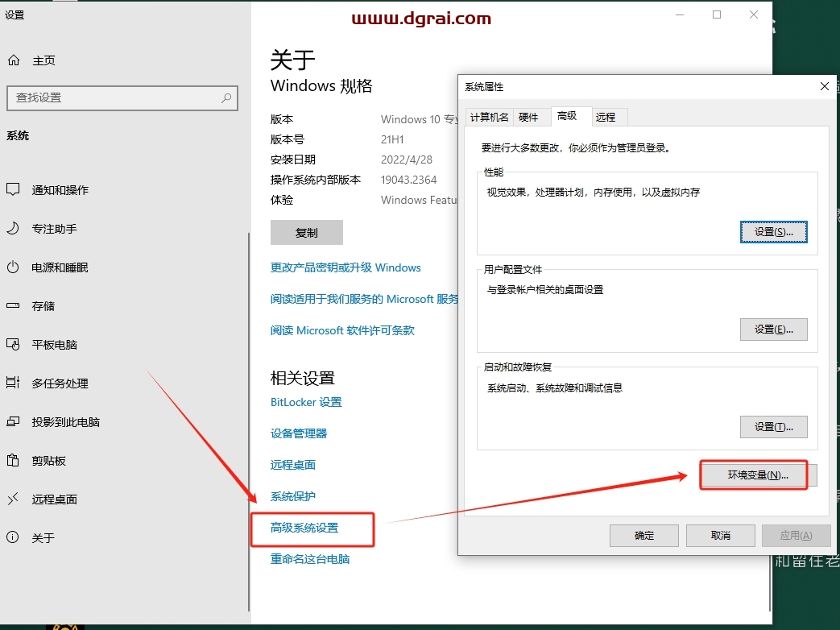840x630 pixels.
Task: Click the 投影到此电脑 icon
Action: [13, 421]
